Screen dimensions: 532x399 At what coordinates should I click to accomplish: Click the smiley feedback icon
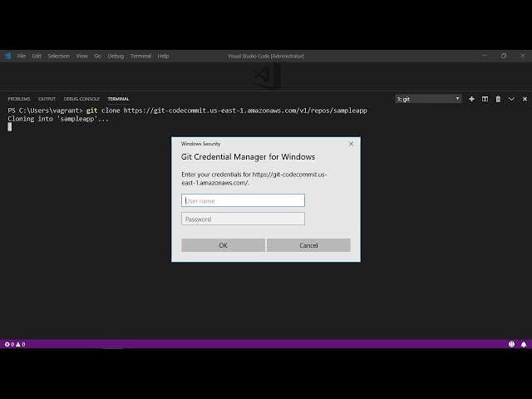pos(511,344)
